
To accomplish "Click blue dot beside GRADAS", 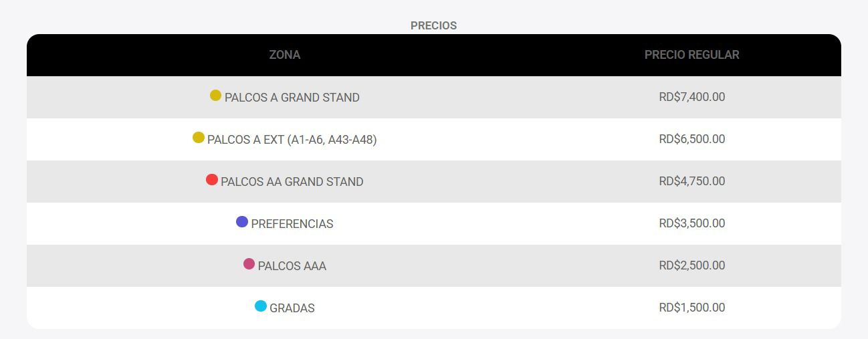I will tap(261, 306).
